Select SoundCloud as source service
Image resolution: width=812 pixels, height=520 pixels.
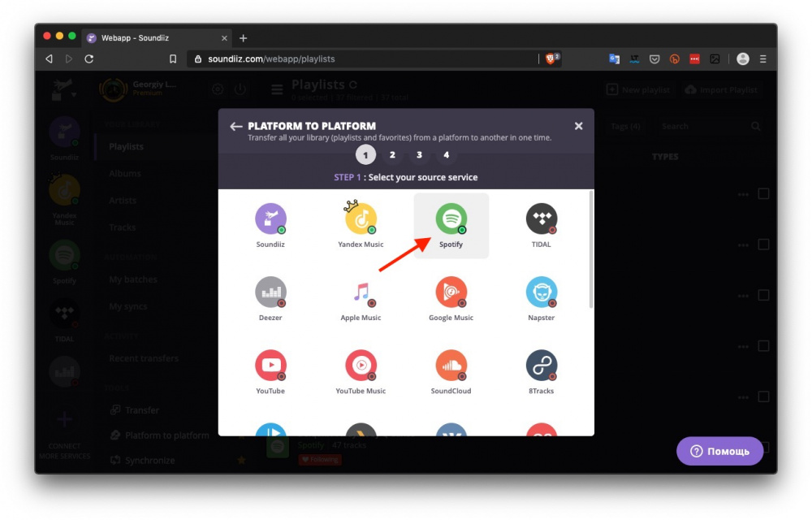(x=451, y=372)
